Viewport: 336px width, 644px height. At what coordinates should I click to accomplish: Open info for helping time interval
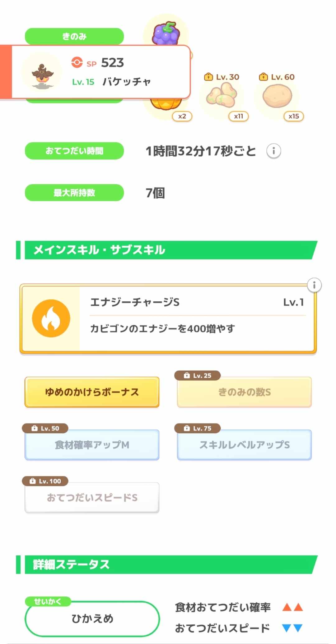(273, 151)
